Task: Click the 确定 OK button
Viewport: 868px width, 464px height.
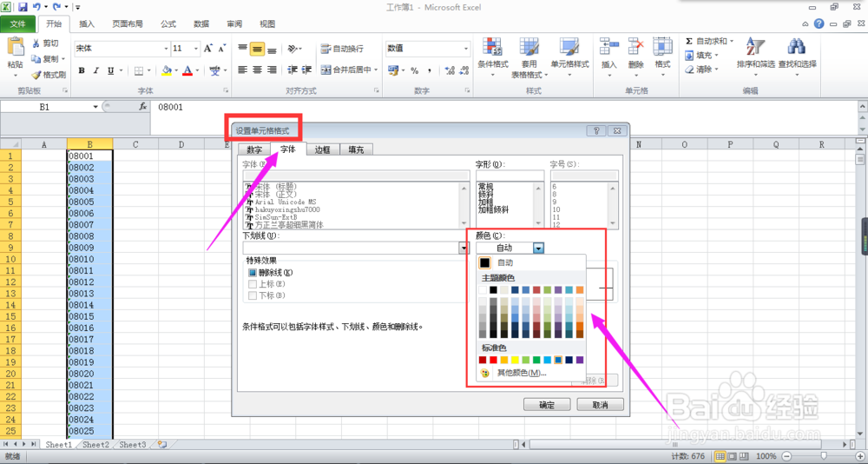Action: click(x=547, y=405)
